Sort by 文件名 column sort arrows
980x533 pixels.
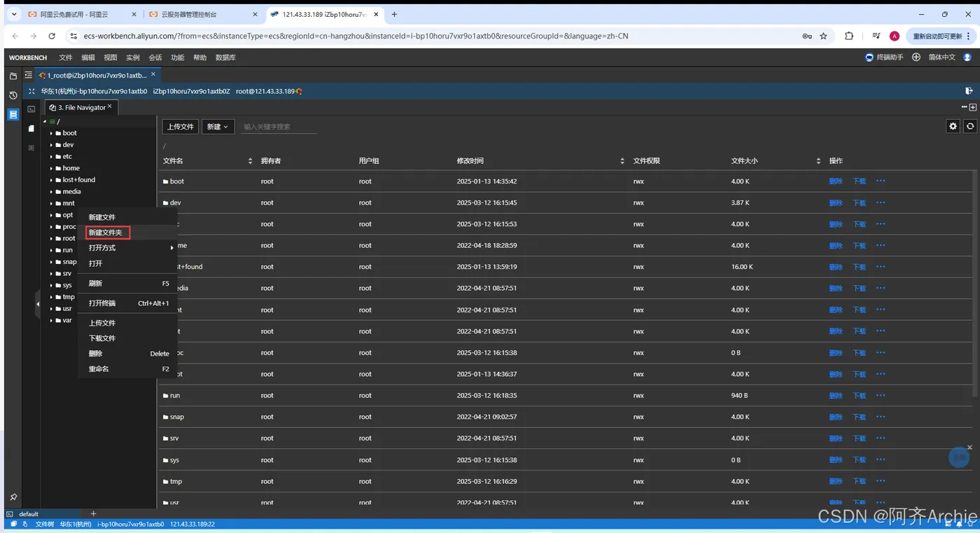[x=250, y=161]
